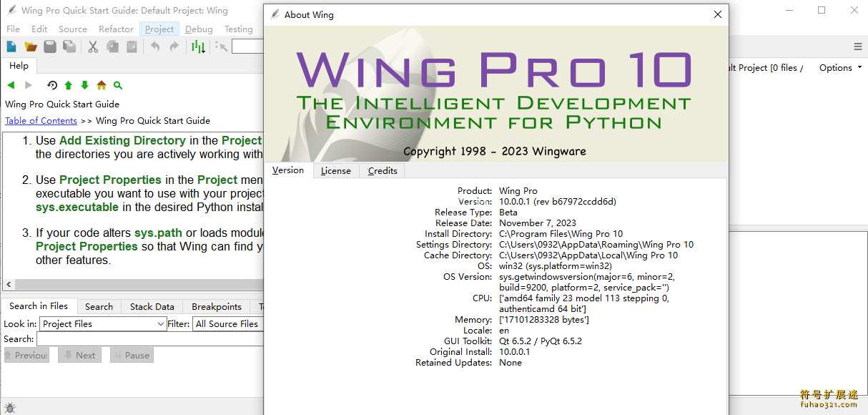Open the Source menu
The width and height of the screenshot is (868, 415).
73,29
